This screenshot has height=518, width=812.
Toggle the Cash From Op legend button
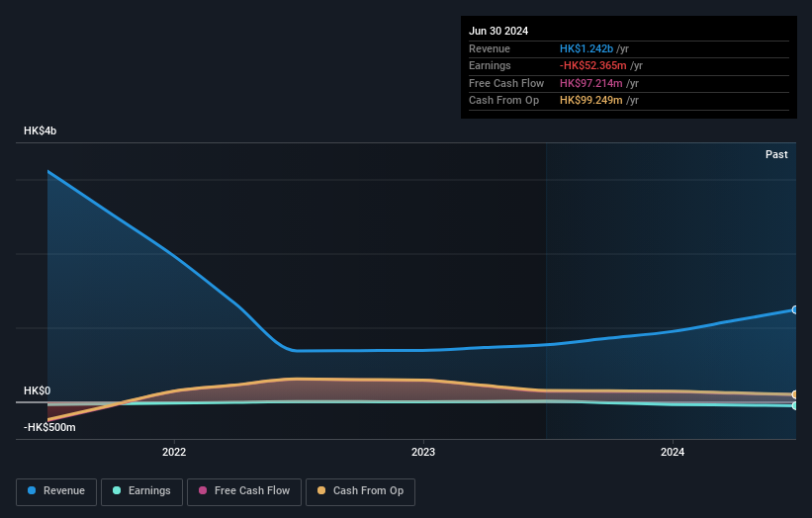click(x=360, y=491)
